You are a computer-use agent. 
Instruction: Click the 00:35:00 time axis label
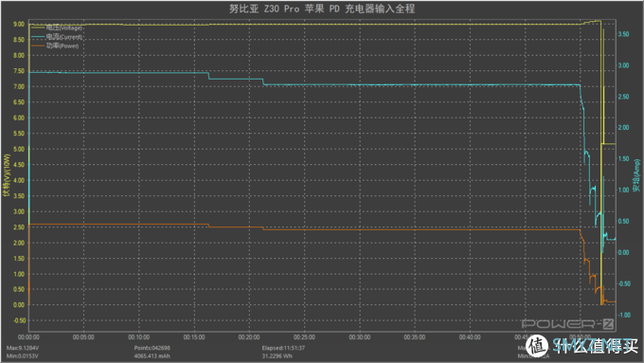click(x=415, y=337)
